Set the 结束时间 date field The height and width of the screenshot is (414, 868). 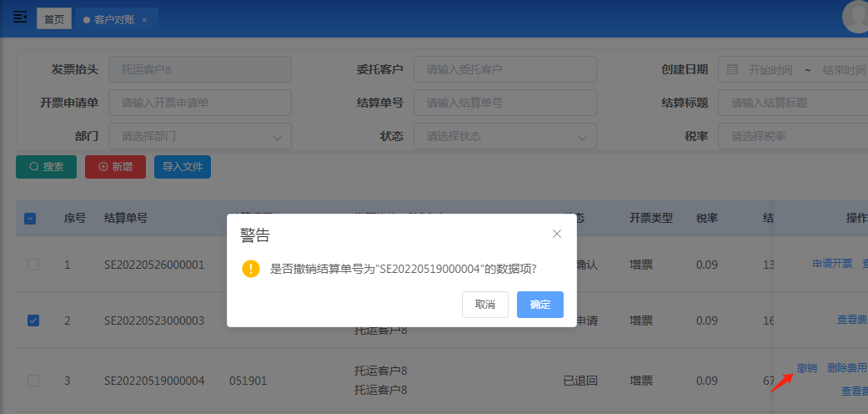pos(844,70)
